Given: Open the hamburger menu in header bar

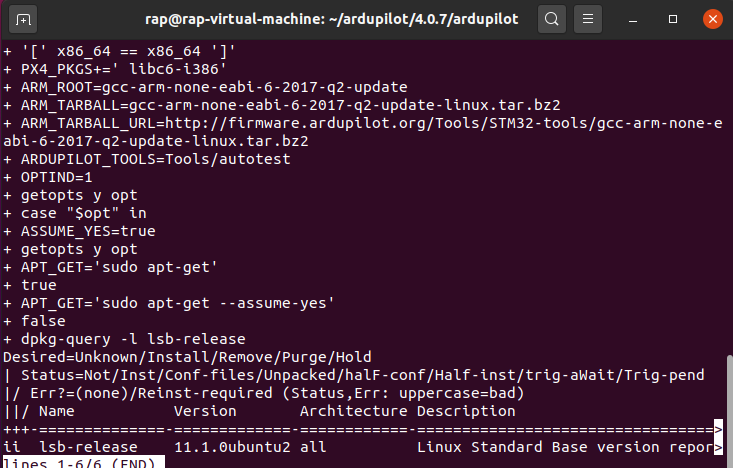Looking at the screenshot, I should coord(588,19).
